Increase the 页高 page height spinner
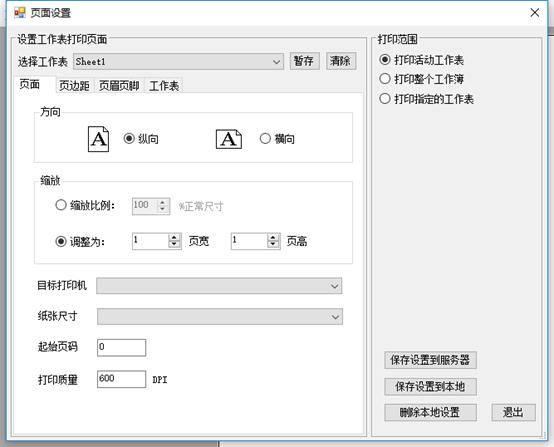The width and height of the screenshot is (554, 447). (x=273, y=238)
